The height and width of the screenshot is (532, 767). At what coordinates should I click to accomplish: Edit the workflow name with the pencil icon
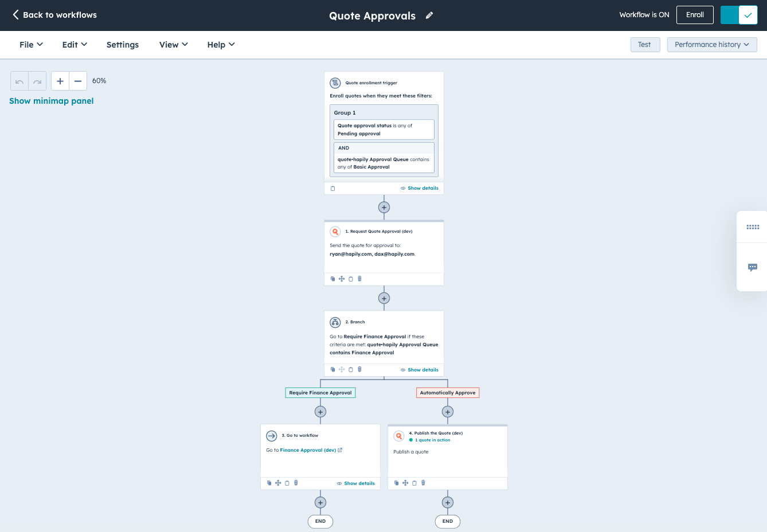tap(429, 15)
